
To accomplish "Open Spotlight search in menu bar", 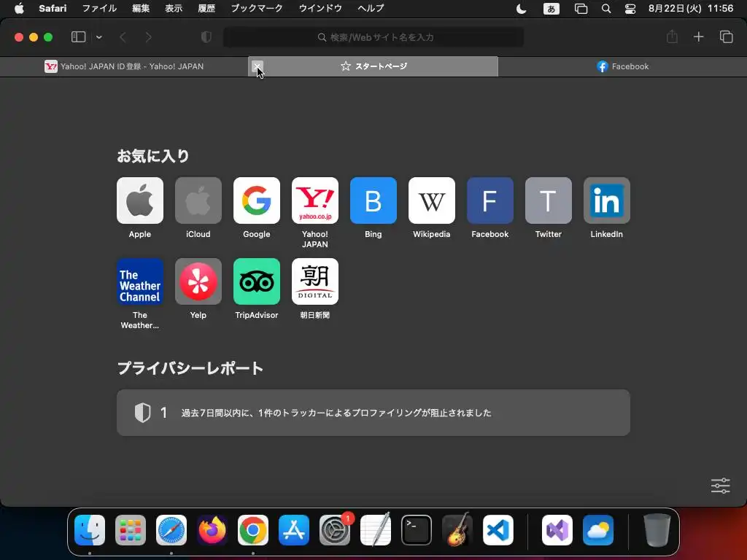I will point(606,9).
